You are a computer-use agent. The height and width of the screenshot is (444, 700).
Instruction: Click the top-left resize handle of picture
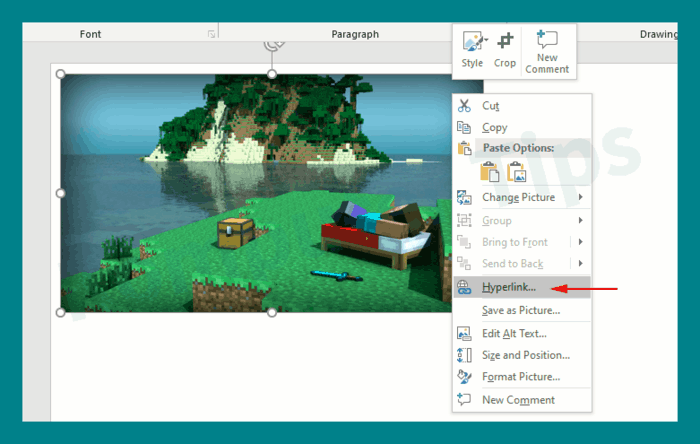tap(61, 74)
